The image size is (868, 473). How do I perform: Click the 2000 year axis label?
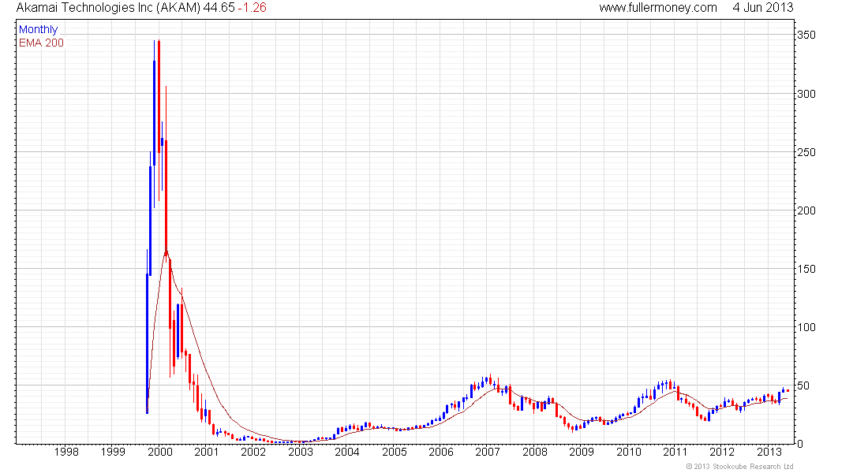pos(160,452)
